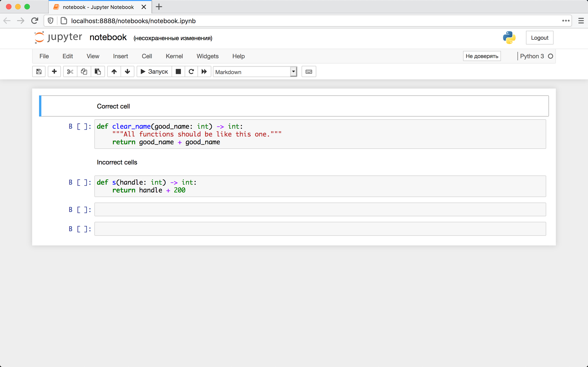Click the save notebook icon
Image resolution: width=588 pixels, height=367 pixels.
coord(39,72)
